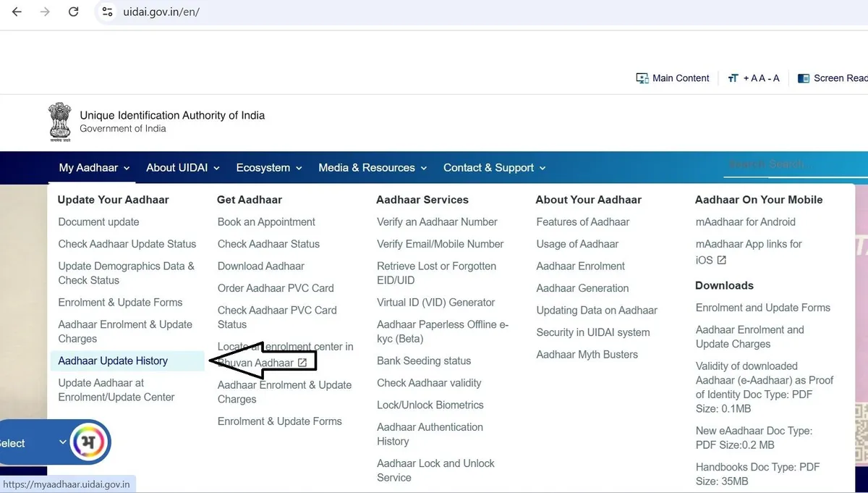The width and height of the screenshot is (868, 493).
Task: Click the text size icon
Action: point(733,78)
